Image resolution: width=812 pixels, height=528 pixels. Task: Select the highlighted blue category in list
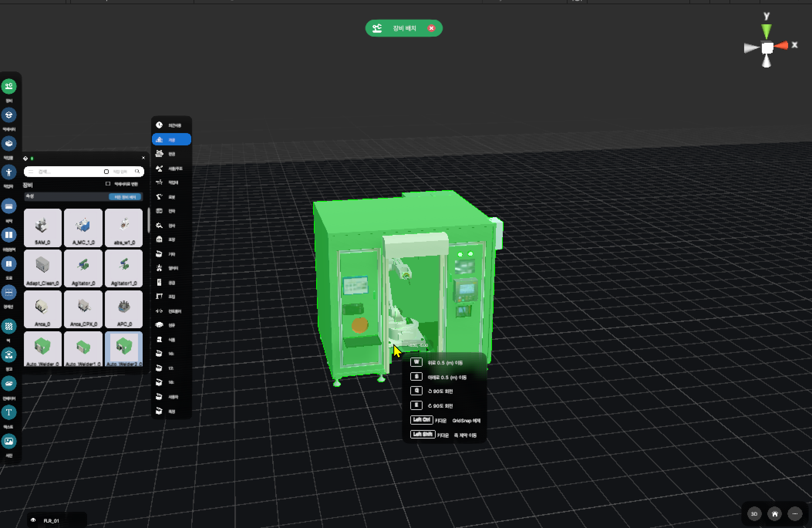(x=171, y=140)
